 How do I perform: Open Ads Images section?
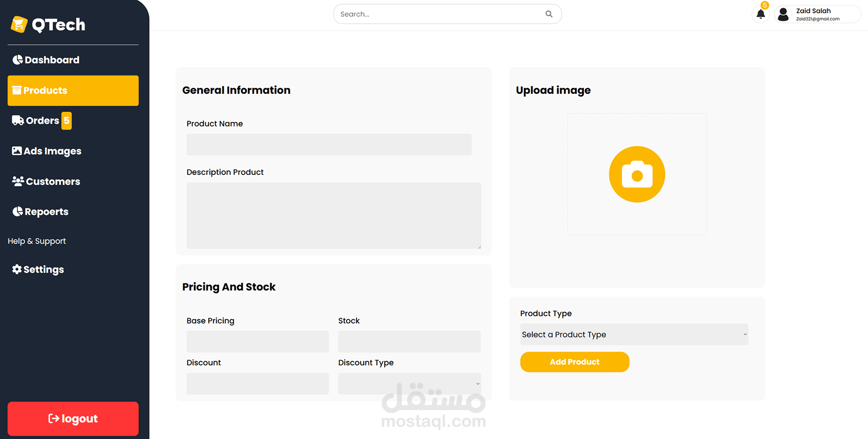coord(73,151)
